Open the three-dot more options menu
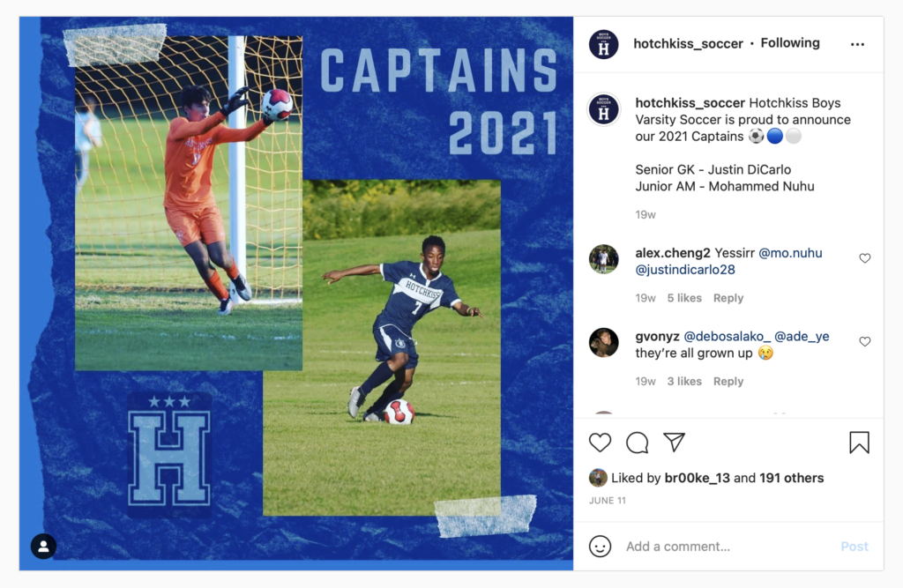 coord(857,44)
